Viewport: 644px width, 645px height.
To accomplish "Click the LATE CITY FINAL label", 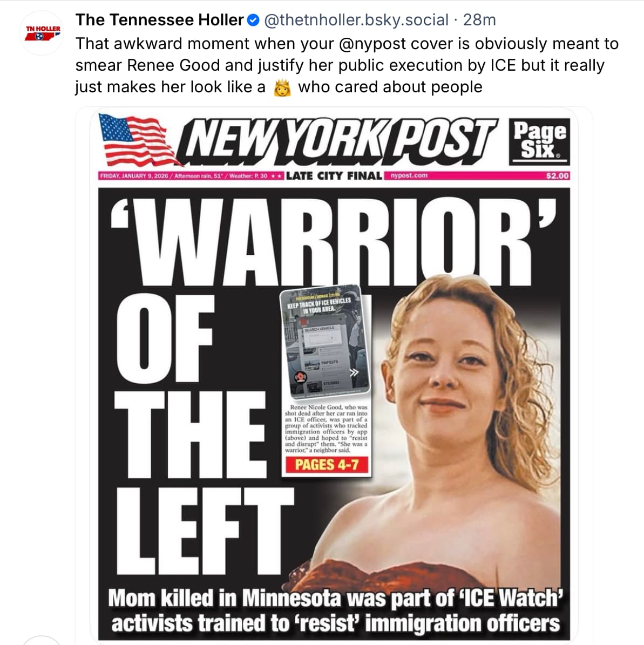I will [x=334, y=175].
